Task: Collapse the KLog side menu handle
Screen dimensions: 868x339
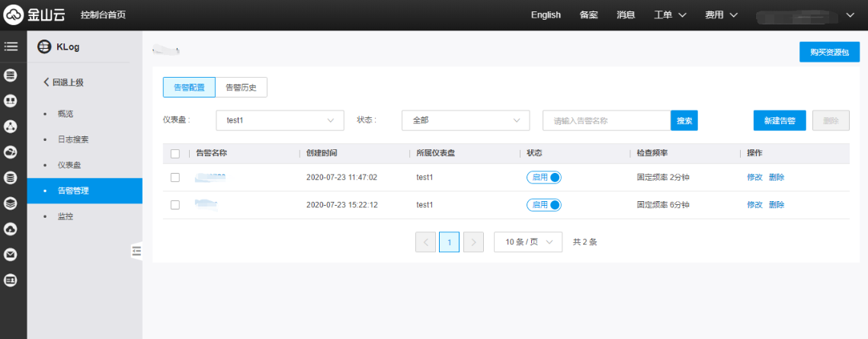Action: click(x=137, y=251)
